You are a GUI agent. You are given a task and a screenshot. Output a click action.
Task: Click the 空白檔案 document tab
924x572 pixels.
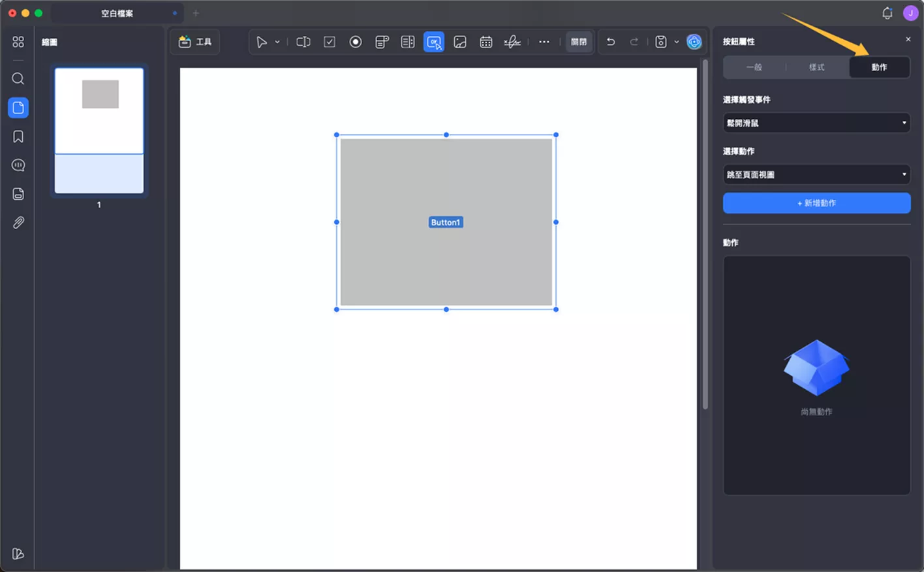click(117, 13)
